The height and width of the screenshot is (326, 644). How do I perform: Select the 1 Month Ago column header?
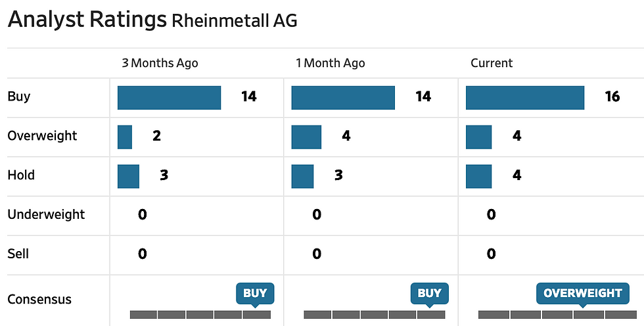click(x=331, y=63)
